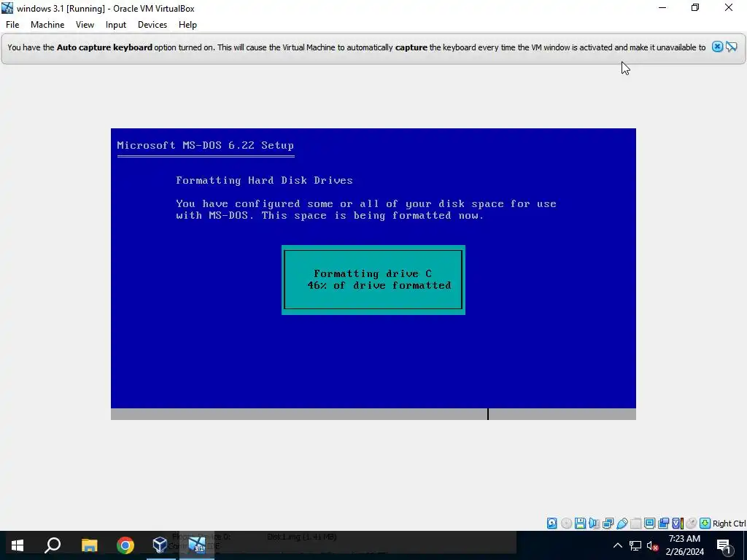The image size is (747, 560).
Task: Open the floppy disk indicator in status bar
Action: point(580,524)
